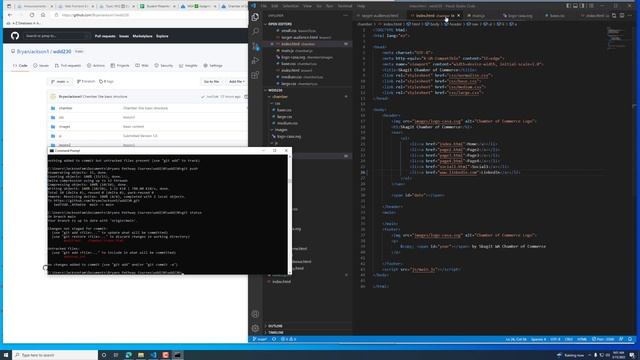Image resolution: width=640 pixels, height=360 pixels.
Task: Click Pull requests link in GitHub header
Action: click(105, 36)
